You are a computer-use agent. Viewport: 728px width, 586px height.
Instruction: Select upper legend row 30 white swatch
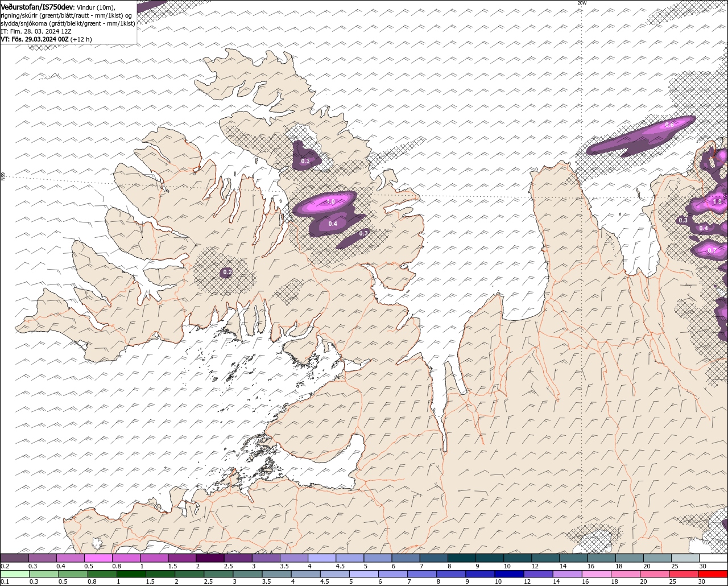[714, 558]
